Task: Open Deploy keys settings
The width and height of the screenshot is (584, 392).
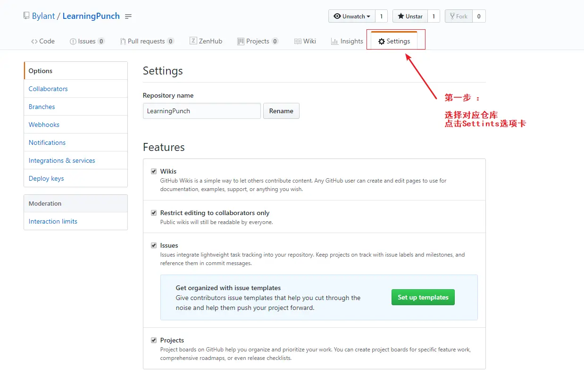Action: (x=75, y=178)
